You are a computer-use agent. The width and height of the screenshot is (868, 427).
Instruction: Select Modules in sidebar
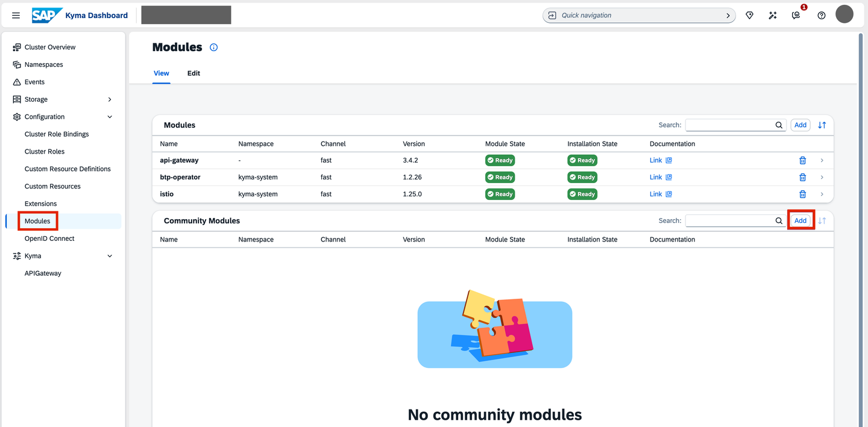click(37, 221)
